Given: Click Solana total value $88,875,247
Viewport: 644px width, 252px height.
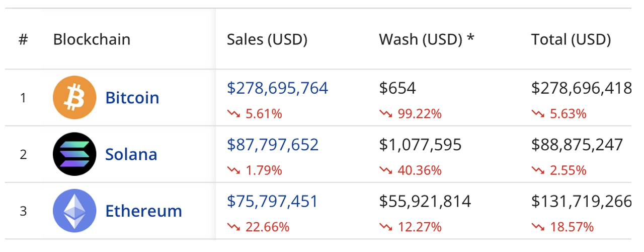Looking at the screenshot, I should (x=577, y=145).
